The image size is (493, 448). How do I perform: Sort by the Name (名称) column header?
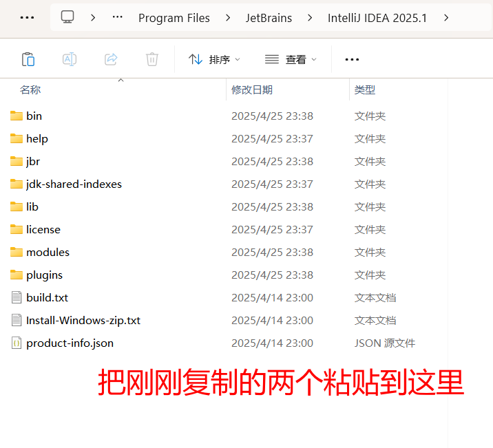tap(30, 90)
